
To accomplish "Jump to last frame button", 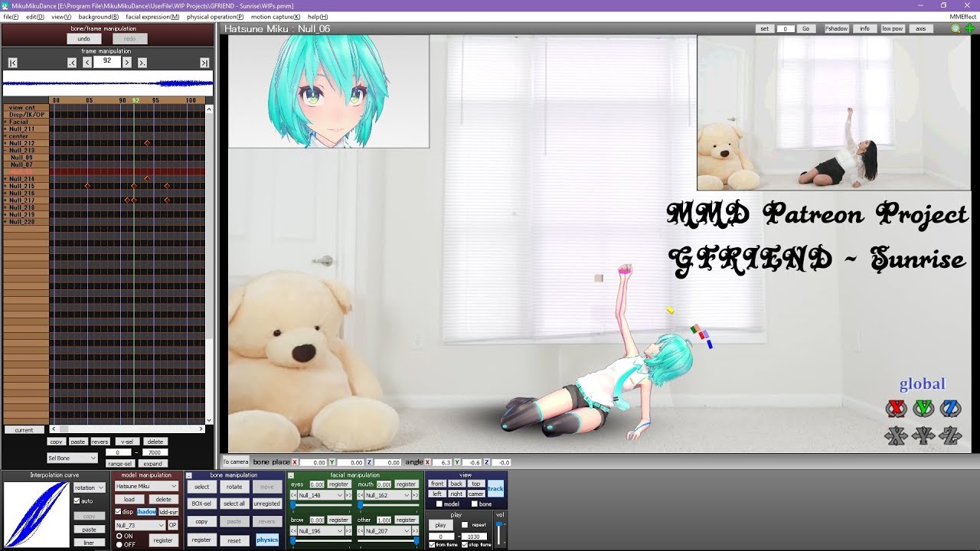I will (204, 63).
